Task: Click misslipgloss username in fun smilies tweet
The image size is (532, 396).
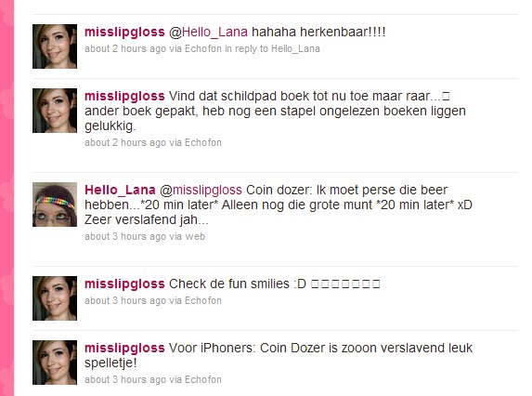Action: 124,284
